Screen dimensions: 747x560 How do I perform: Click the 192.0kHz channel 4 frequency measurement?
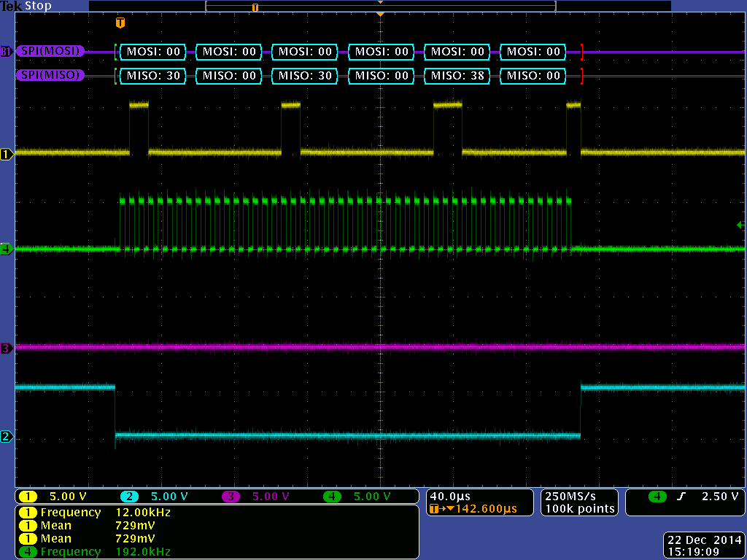(143, 552)
